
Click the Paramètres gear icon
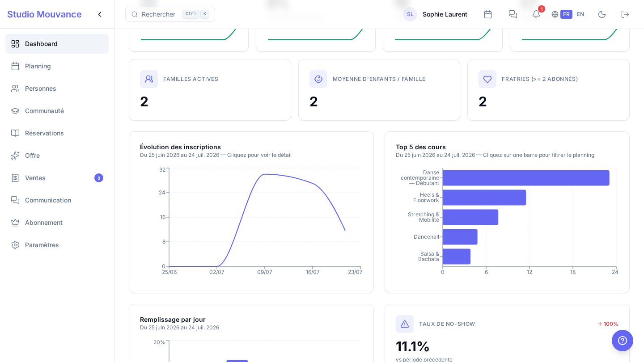tap(15, 245)
